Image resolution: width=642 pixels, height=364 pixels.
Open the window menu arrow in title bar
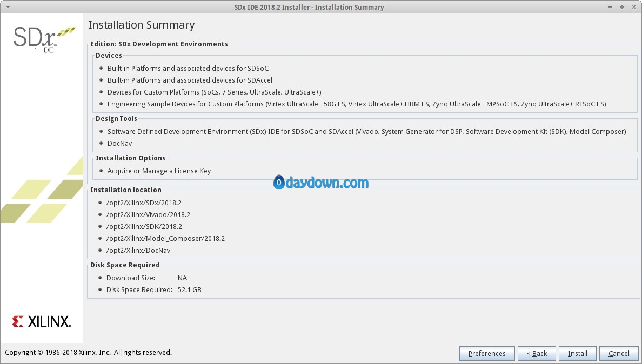8,7
